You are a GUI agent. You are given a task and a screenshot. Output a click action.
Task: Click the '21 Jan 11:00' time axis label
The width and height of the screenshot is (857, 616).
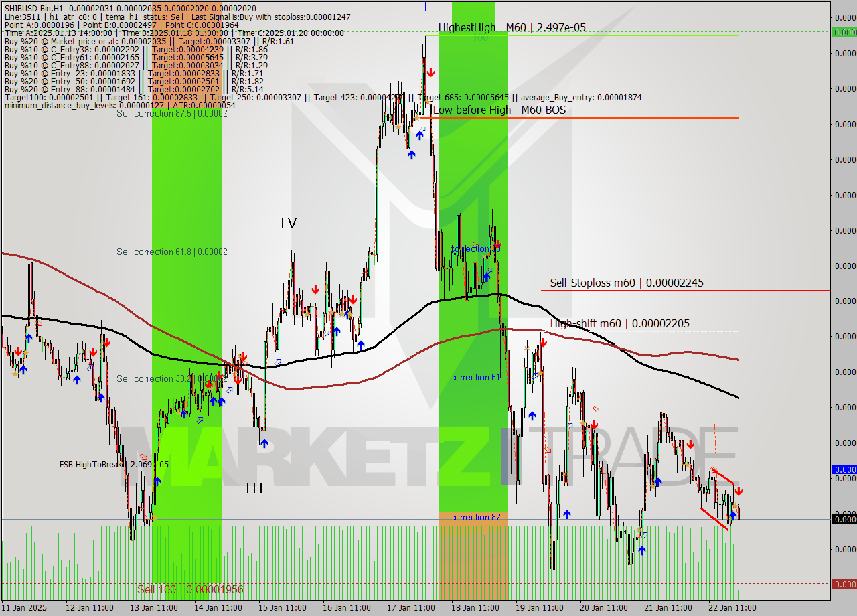[x=668, y=608]
